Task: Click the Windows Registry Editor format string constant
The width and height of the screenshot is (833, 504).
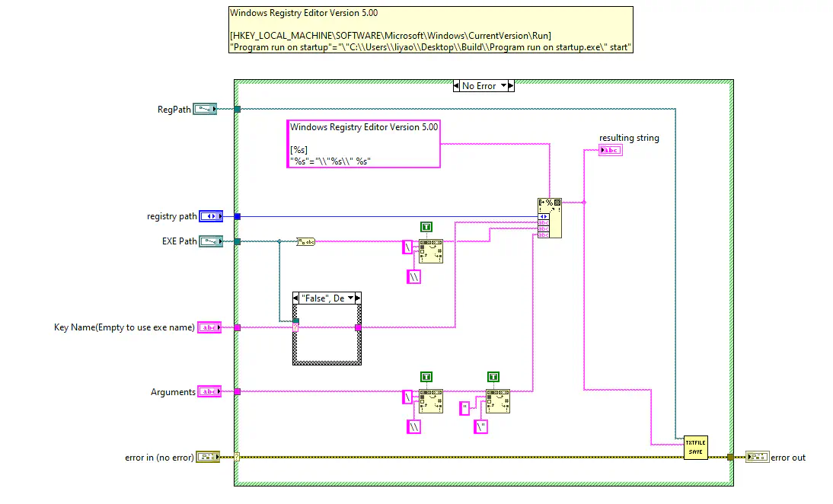Action: [x=364, y=143]
